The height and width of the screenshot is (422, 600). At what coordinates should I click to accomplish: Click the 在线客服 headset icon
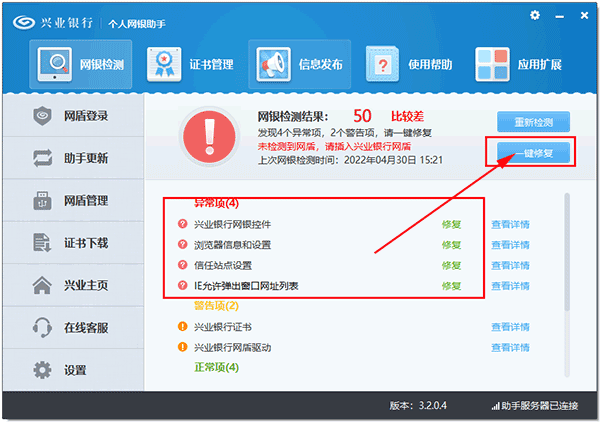(x=42, y=327)
